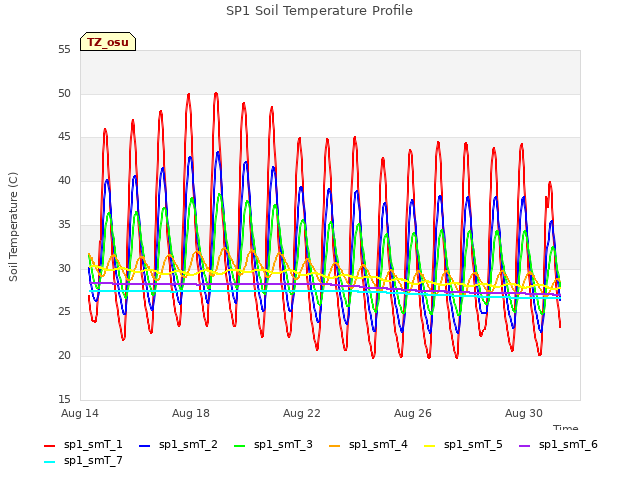Toggle the sp1_smT_3 legend entry

pyautogui.click(x=273, y=444)
